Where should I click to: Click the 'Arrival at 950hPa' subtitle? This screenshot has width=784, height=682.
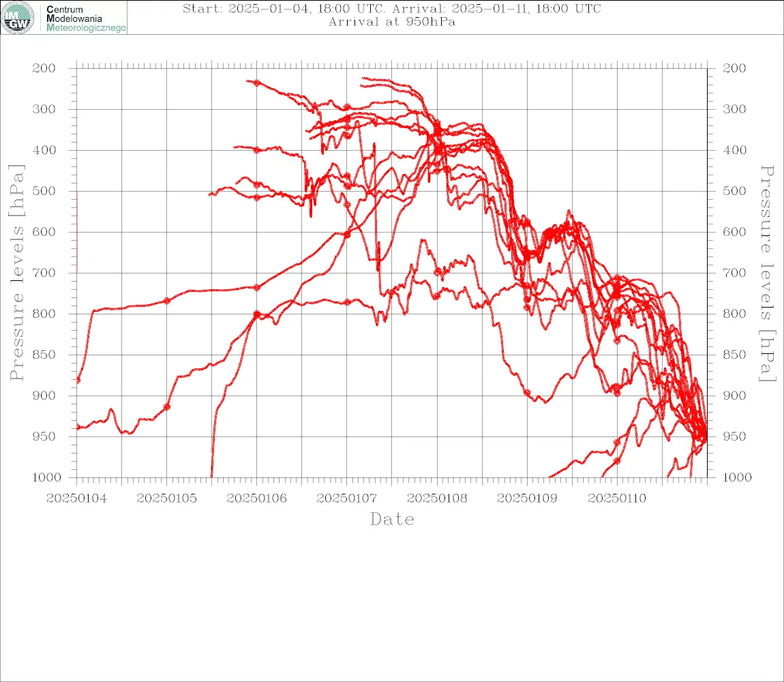pyautogui.click(x=391, y=22)
